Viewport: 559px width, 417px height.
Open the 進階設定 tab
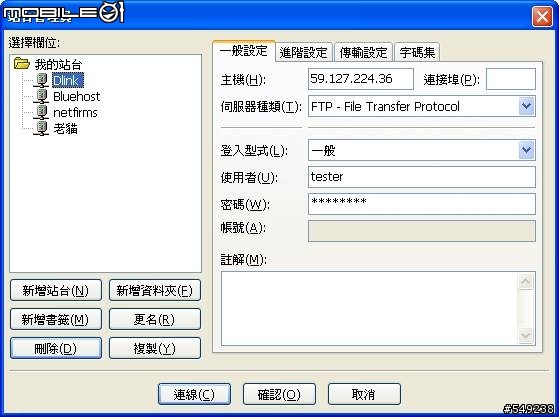click(x=303, y=52)
